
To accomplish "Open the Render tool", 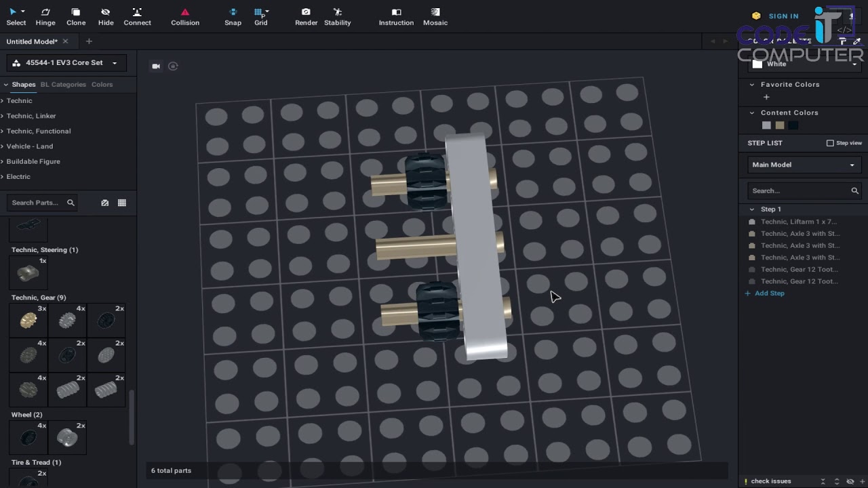I will pos(306,16).
